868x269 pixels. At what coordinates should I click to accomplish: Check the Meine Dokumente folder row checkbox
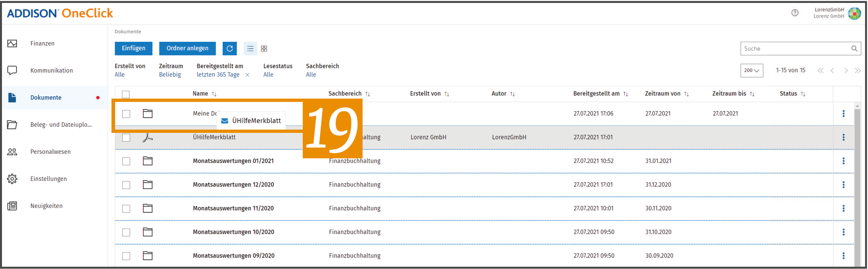pyautogui.click(x=126, y=114)
